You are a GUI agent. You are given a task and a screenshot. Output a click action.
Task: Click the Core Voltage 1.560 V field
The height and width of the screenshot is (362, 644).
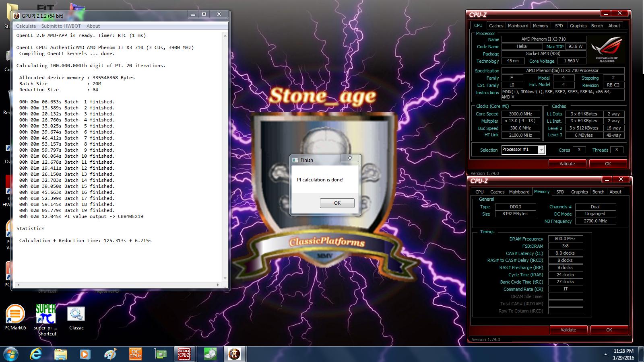pyautogui.click(x=571, y=61)
